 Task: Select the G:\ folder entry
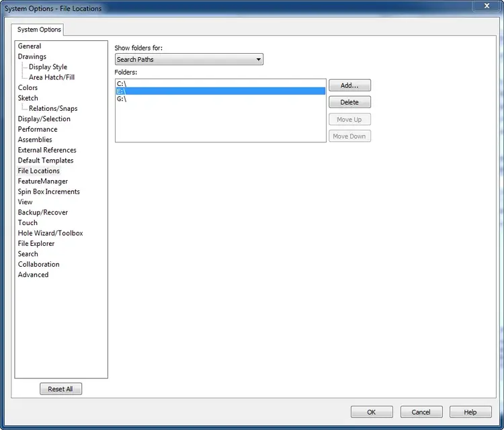tap(220, 99)
